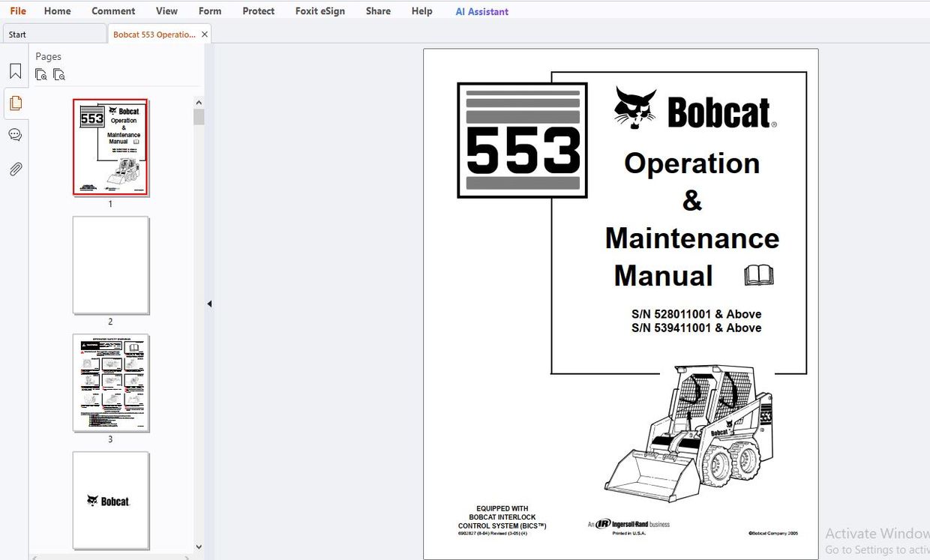Select page 3 thumbnail in the panel

110,383
